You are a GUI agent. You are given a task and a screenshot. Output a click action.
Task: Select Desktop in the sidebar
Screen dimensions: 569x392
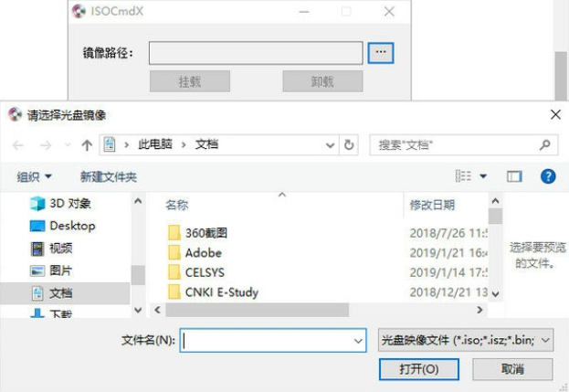click(x=62, y=226)
